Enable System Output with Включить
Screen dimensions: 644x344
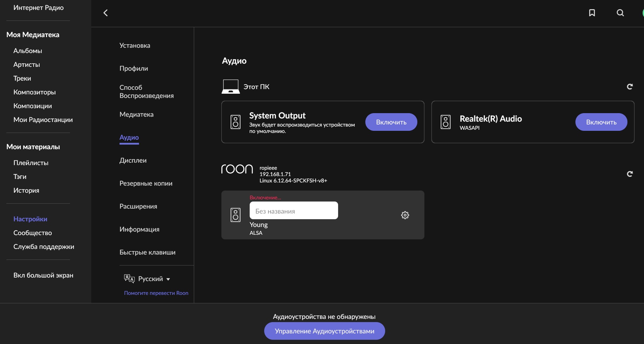point(391,122)
